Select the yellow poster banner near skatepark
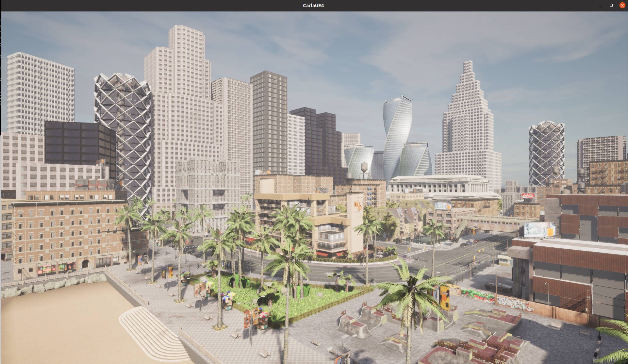Screen dimensions: 628x364 pos(444,298)
